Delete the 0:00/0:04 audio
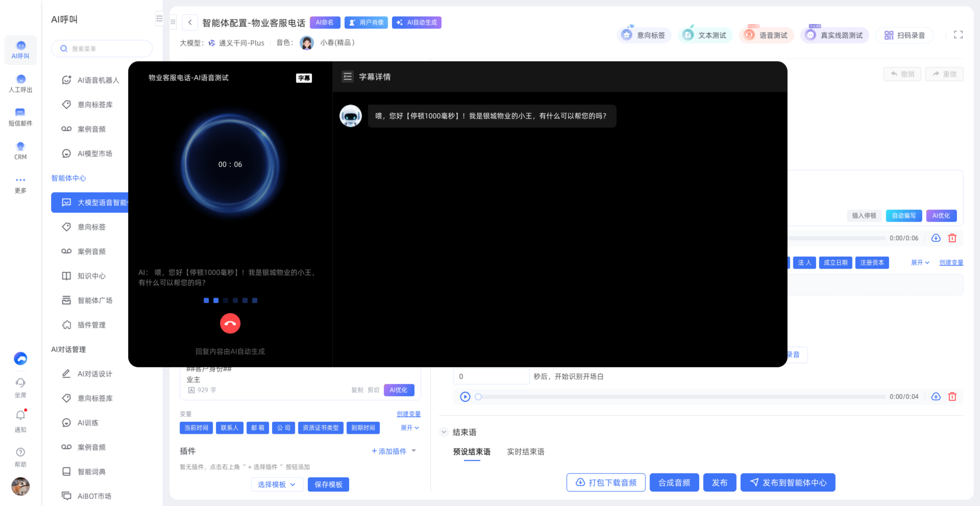Viewport: 980px width, 506px height. pyautogui.click(x=952, y=397)
